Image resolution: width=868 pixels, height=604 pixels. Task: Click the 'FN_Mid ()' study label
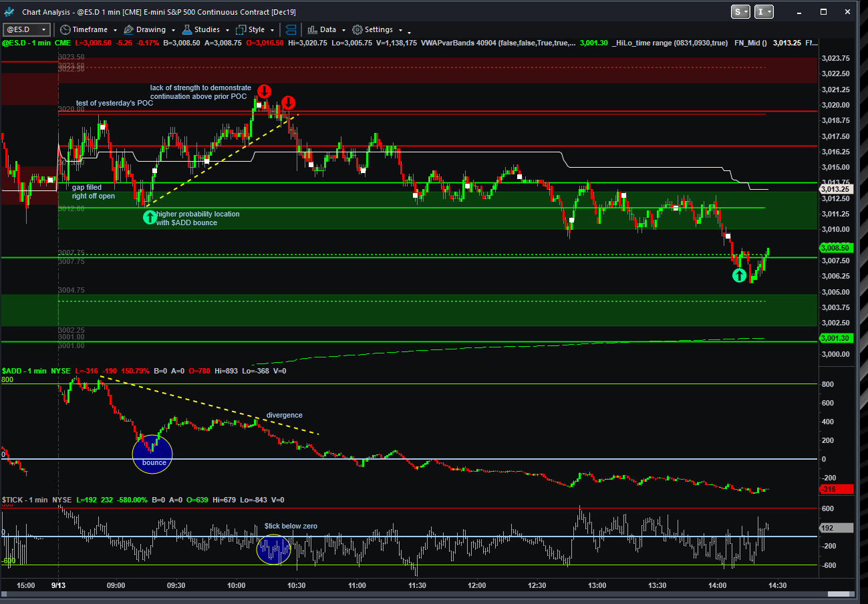[x=750, y=43]
